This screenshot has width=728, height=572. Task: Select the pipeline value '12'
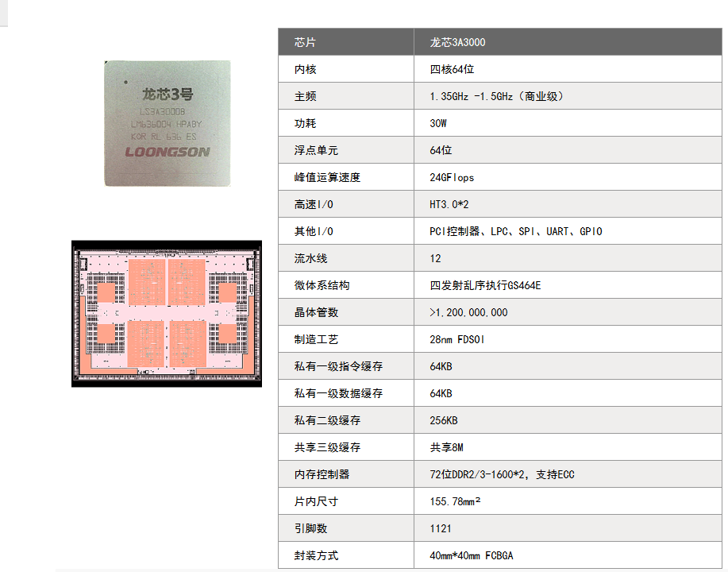[436, 258]
